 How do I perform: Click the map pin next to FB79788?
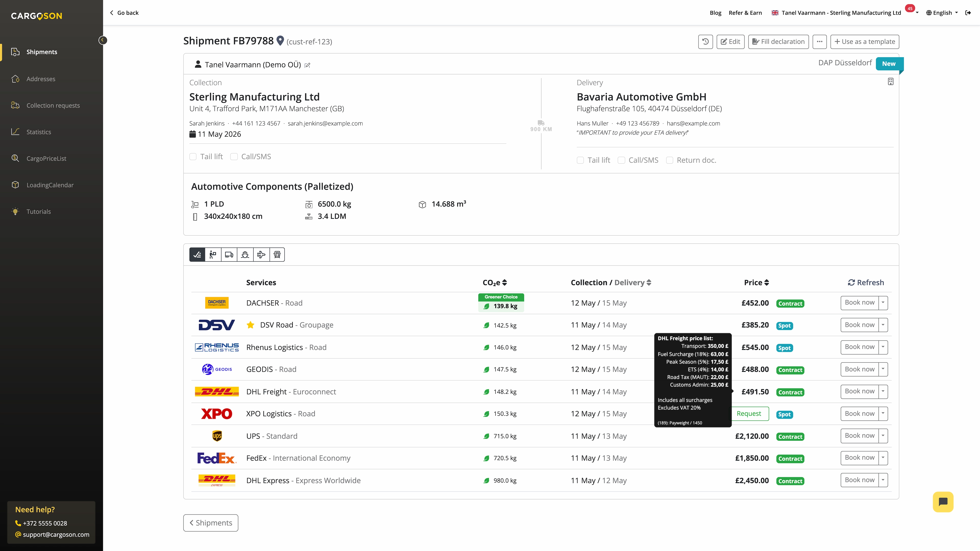point(280,40)
